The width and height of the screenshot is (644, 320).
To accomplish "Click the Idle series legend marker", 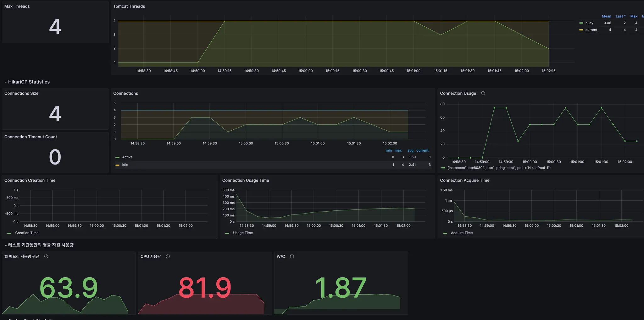I will [117, 165].
